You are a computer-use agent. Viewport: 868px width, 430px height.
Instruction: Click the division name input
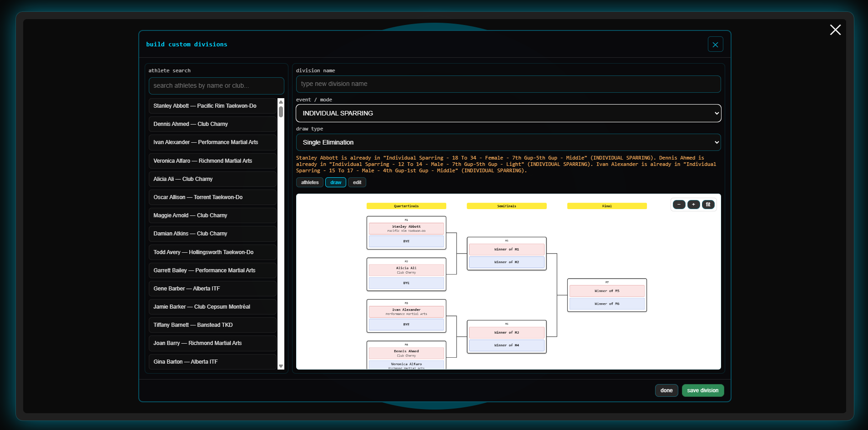[x=508, y=84]
